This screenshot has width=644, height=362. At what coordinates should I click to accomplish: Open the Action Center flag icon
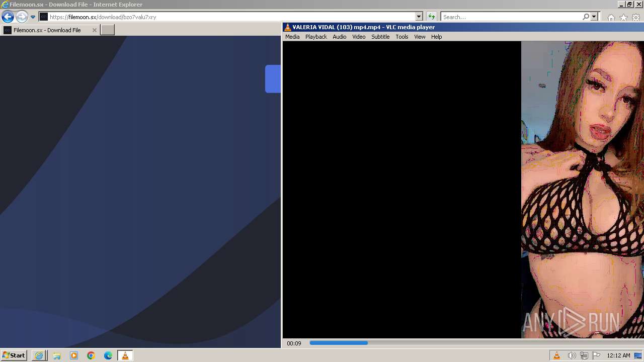tap(596, 355)
